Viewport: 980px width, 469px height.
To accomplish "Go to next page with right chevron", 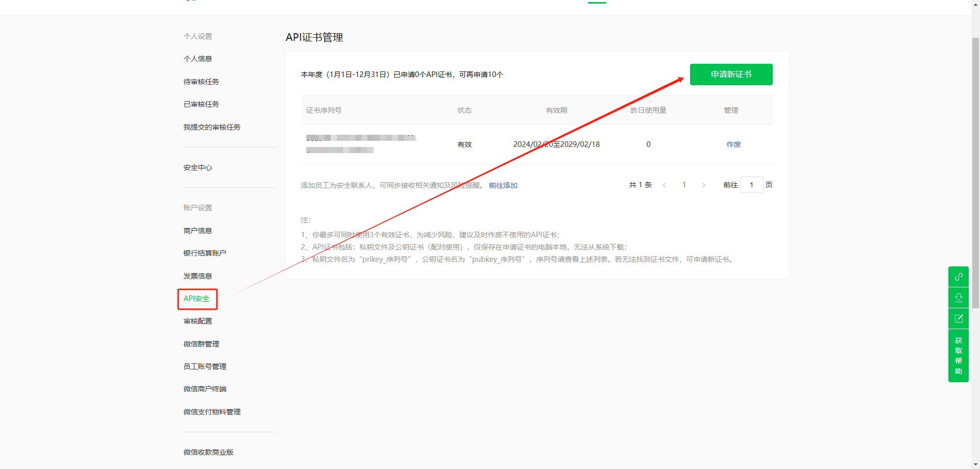I will click(704, 185).
